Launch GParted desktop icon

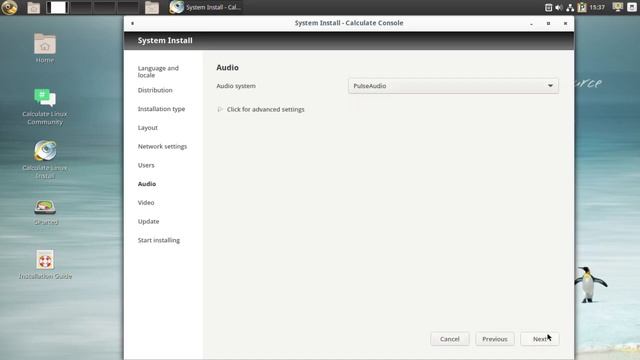tap(45, 212)
